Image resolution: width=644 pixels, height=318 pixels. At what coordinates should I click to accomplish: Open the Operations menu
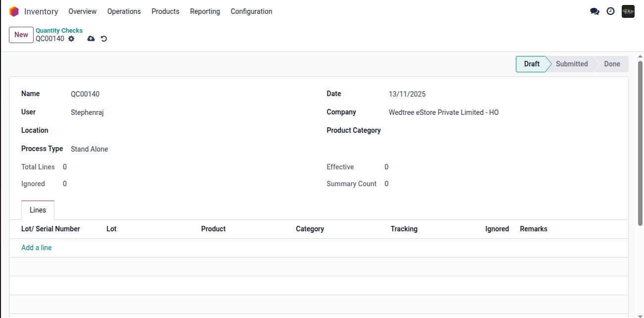tap(124, 11)
